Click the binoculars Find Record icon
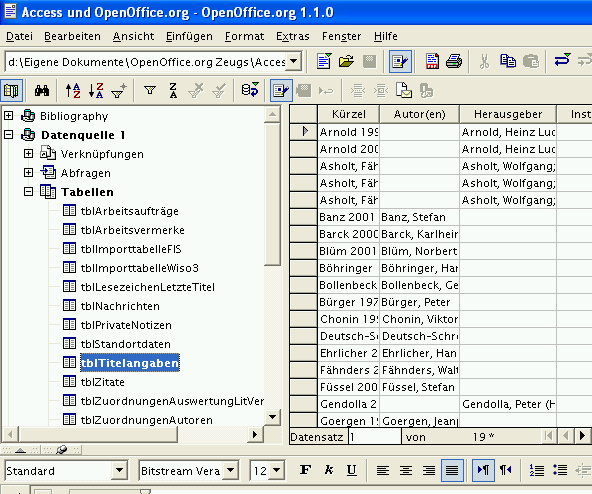 42,91
